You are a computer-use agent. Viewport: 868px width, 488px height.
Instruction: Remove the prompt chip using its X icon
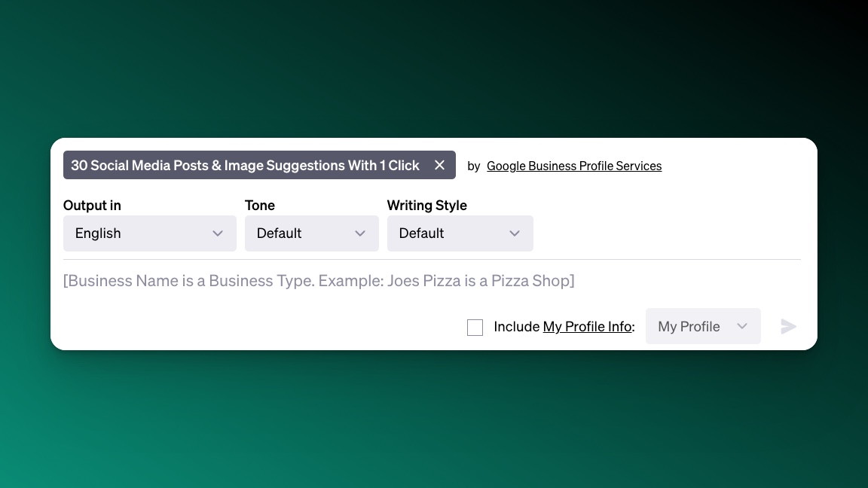coord(439,165)
